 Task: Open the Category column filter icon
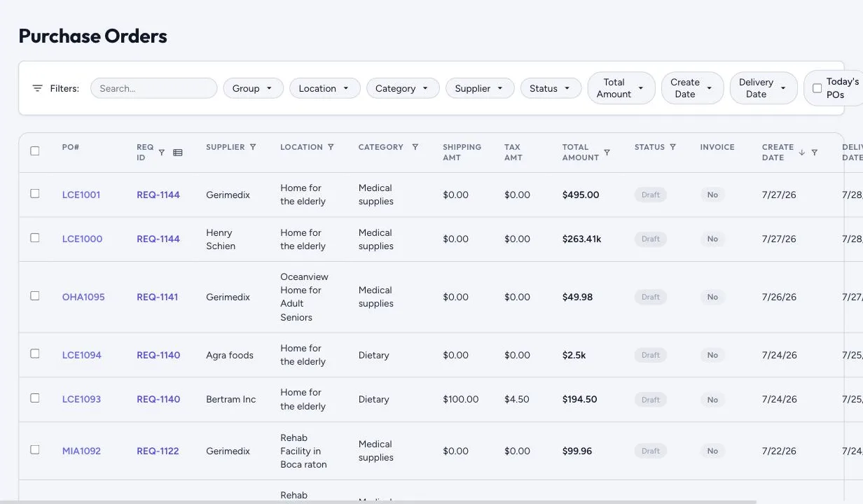415,147
